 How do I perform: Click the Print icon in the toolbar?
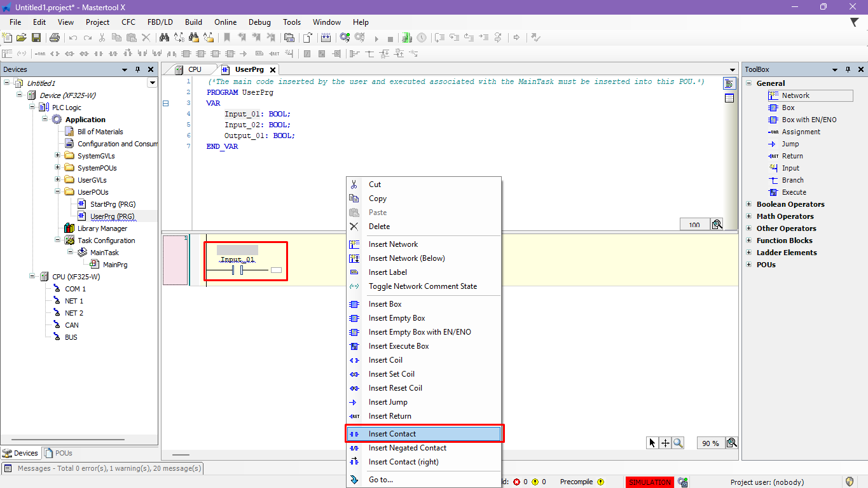click(55, 38)
